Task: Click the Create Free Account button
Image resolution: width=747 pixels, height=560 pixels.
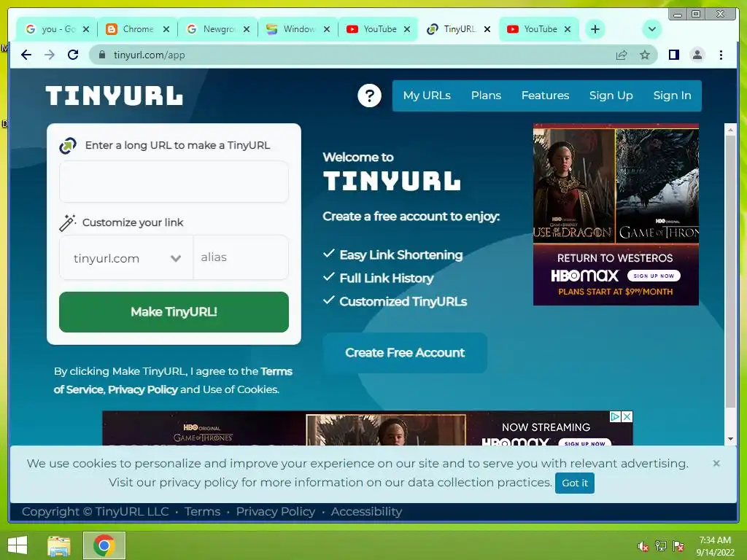Action: 405,353
